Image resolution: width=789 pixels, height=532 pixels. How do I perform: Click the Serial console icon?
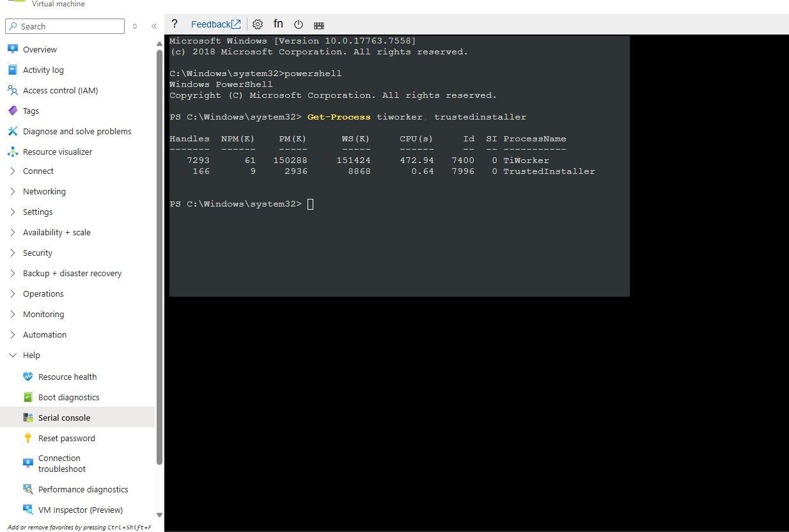[28, 418]
